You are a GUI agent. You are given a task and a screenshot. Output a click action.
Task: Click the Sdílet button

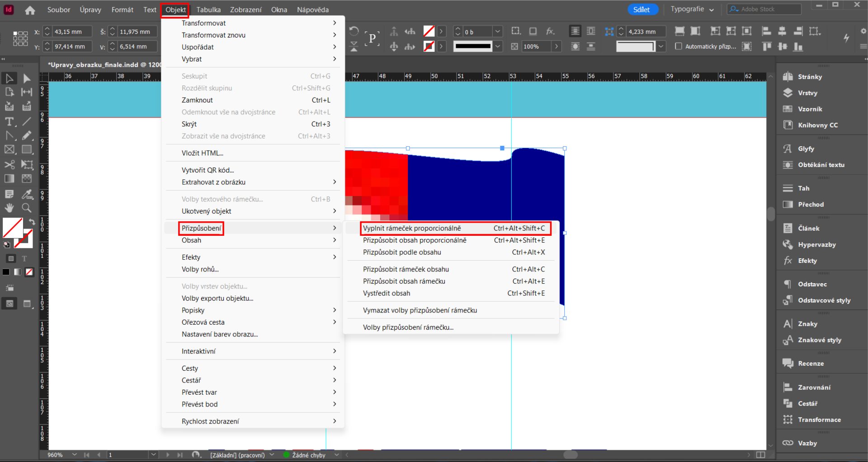click(642, 9)
